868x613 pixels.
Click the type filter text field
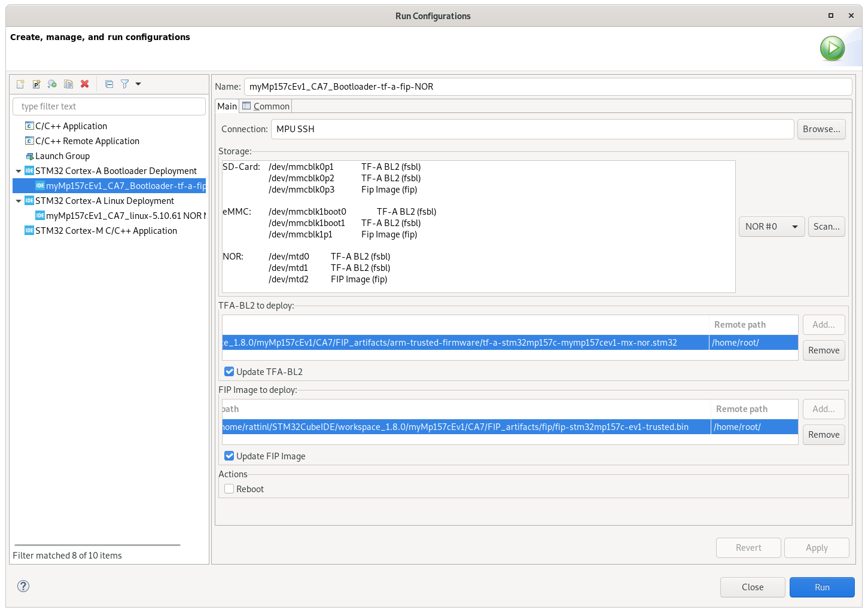pos(109,106)
